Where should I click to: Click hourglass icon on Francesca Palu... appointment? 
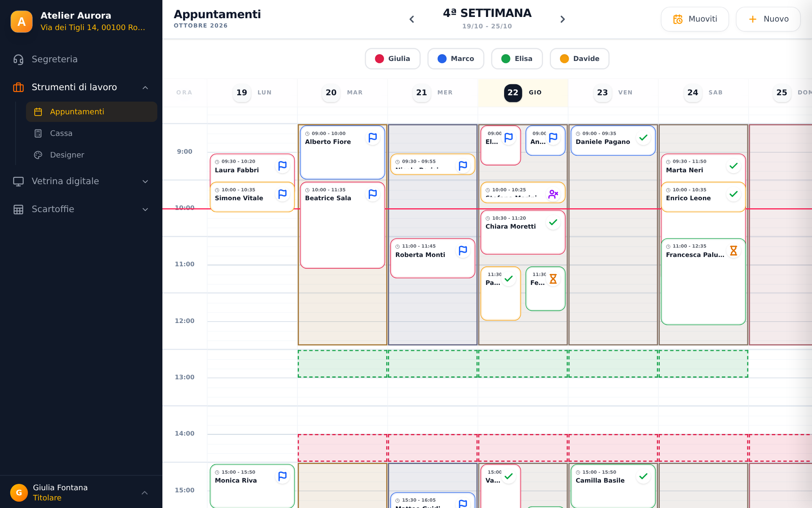[734, 251]
